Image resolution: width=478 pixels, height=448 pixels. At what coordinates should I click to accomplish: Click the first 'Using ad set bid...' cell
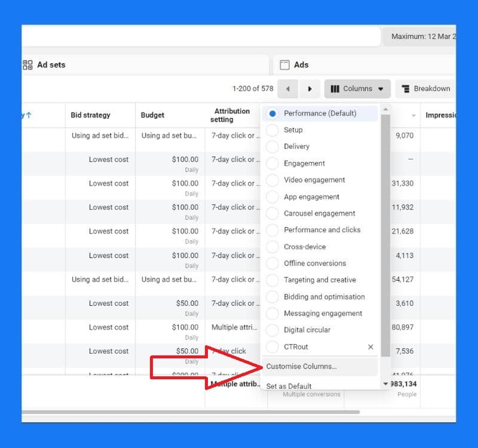point(100,136)
